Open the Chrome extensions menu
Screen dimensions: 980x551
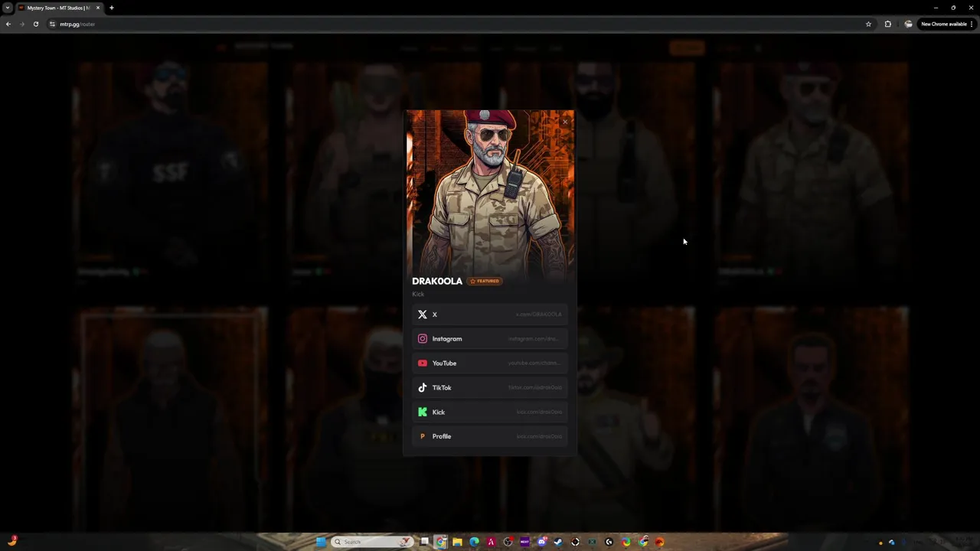click(888, 24)
